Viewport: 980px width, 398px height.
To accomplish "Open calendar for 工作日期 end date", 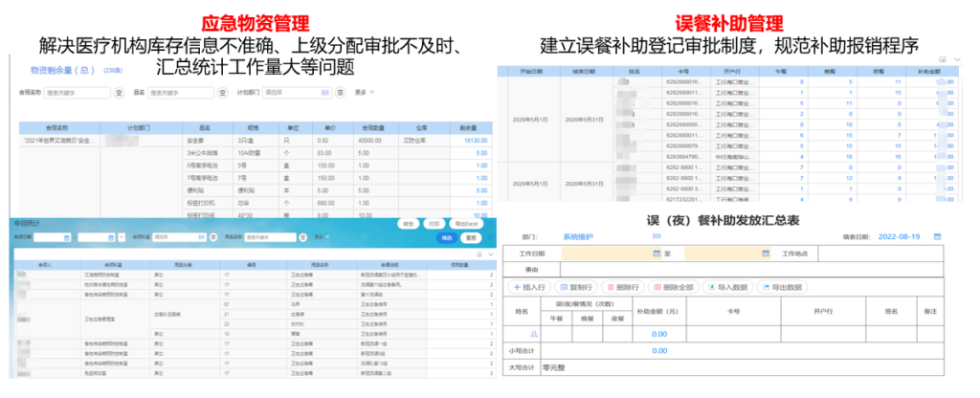I will point(766,254).
